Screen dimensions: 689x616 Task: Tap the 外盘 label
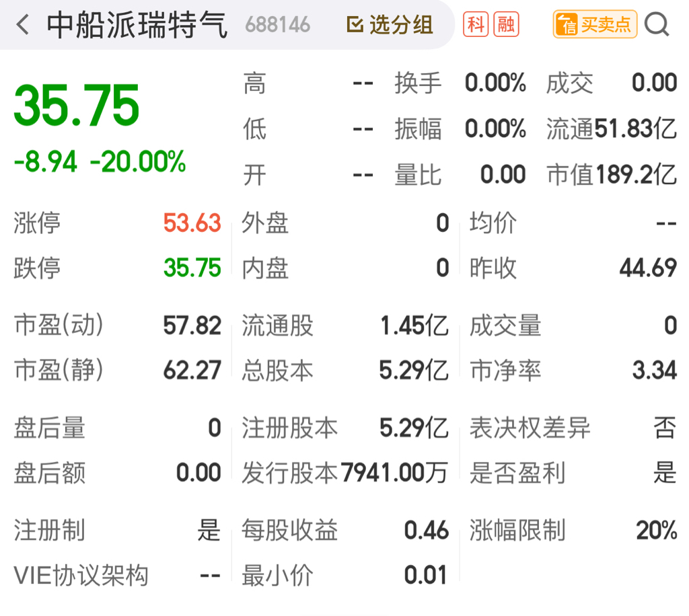point(265,223)
